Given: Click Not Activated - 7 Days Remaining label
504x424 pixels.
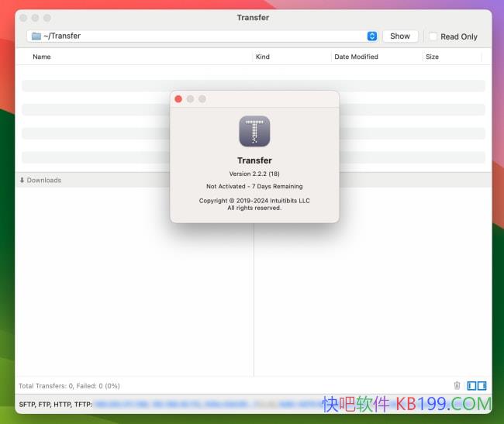Looking at the screenshot, I should [x=254, y=186].
